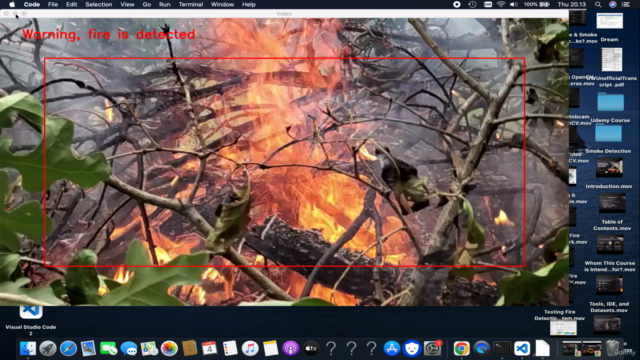The height and width of the screenshot is (360, 640).
Task: Open the Mail stamp icon in Dock
Action: [88, 349]
